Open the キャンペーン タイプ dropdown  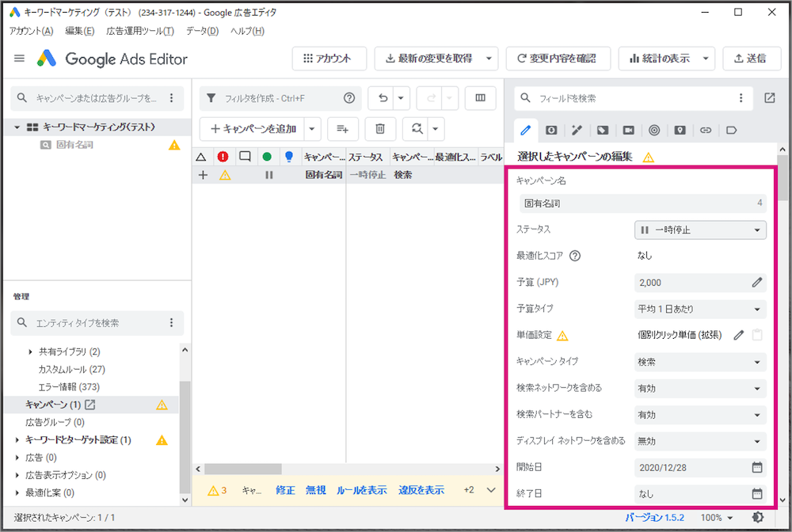700,362
